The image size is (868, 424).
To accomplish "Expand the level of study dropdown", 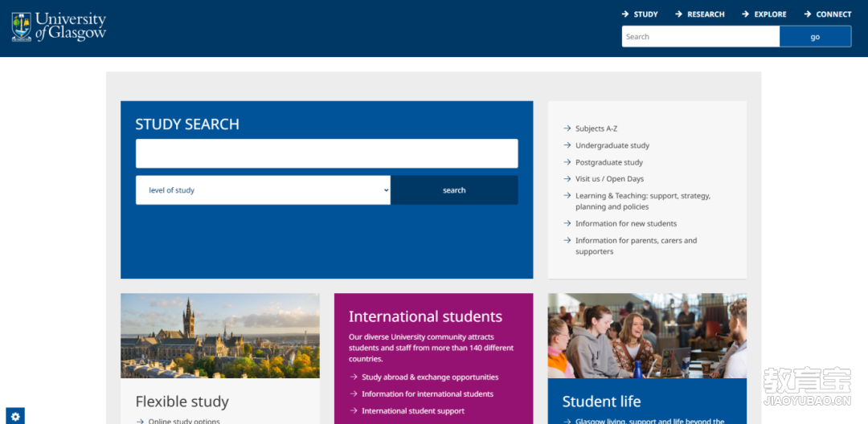I will click(x=263, y=190).
